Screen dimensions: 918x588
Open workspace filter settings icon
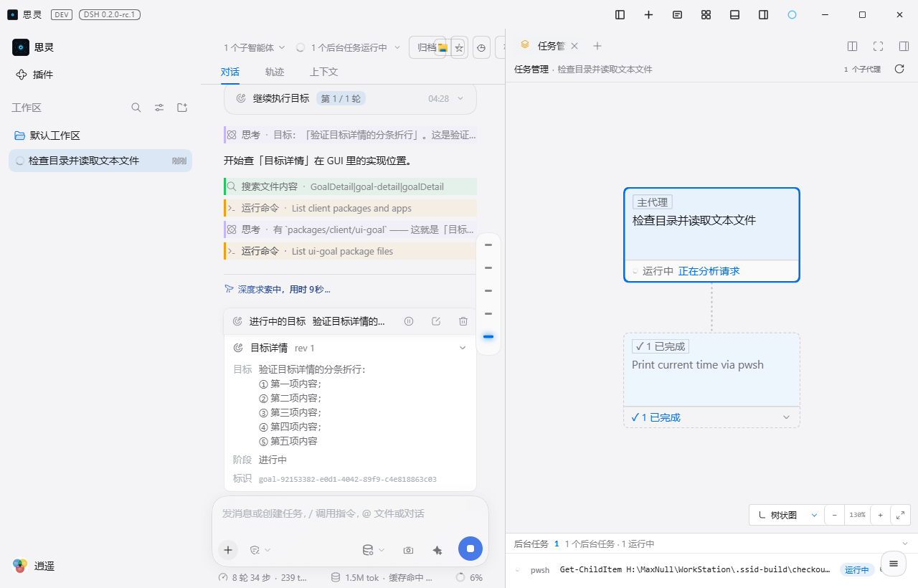[159, 108]
